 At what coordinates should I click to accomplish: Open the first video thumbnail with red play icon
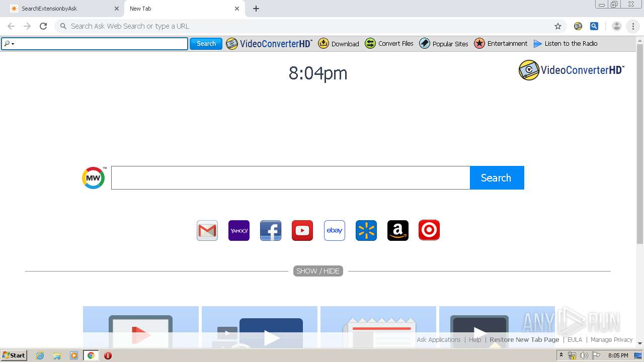click(141, 327)
